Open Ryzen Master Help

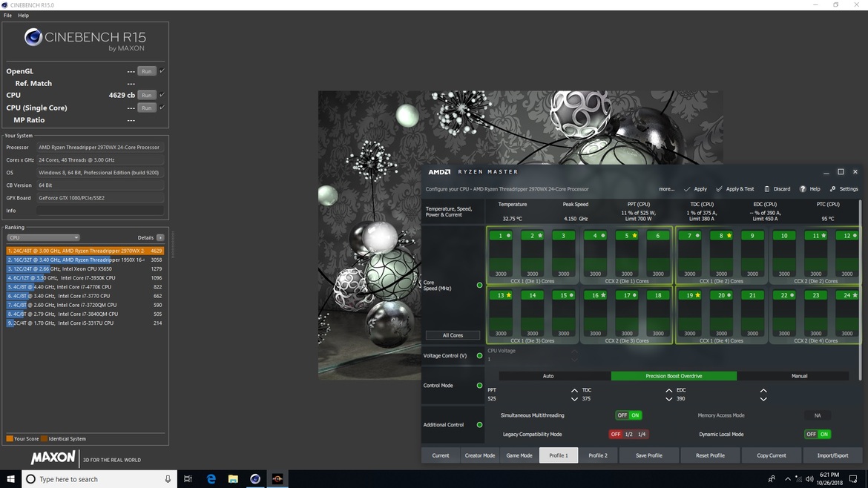(x=809, y=189)
